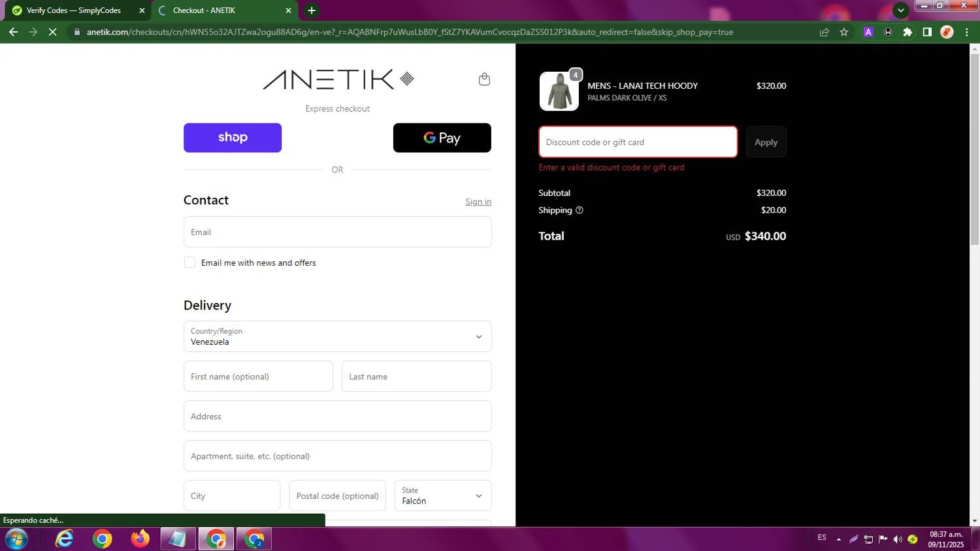The width and height of the screenshot is (980, 551).
Task: Click the site lock icon in address bar
Action: pos(76,32)
